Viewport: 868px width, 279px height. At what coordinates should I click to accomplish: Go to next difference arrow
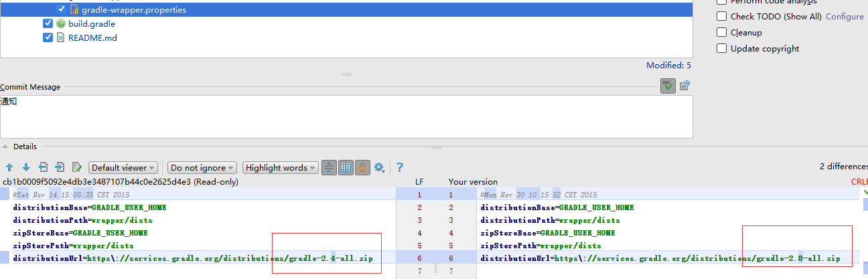(26, 167)
